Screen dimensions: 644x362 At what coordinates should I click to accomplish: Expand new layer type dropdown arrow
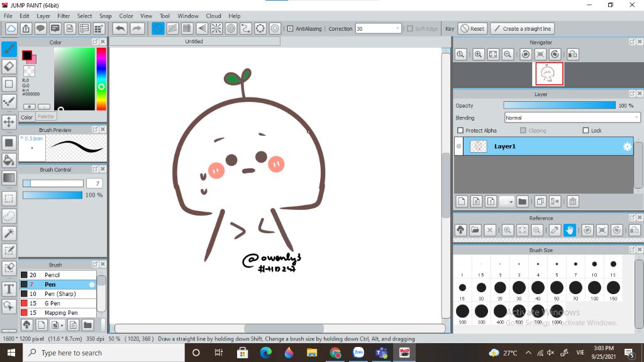pyautogui.click(x=511, y=202)
